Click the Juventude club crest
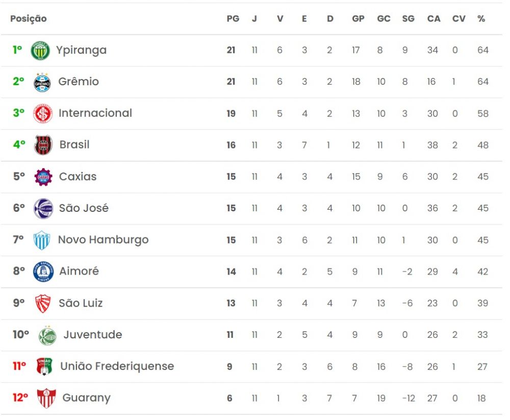This screenshot has width=510, height=420. click(47, 336)
